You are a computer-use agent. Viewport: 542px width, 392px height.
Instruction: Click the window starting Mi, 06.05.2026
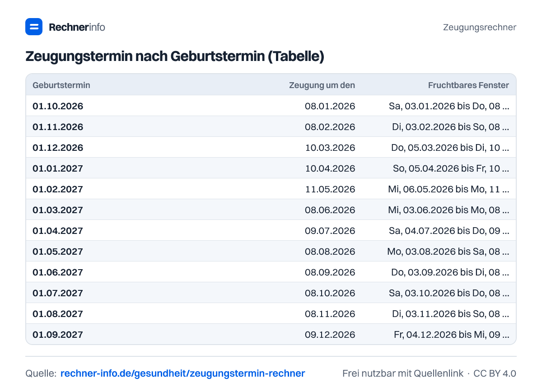click(x=449, y=189)
